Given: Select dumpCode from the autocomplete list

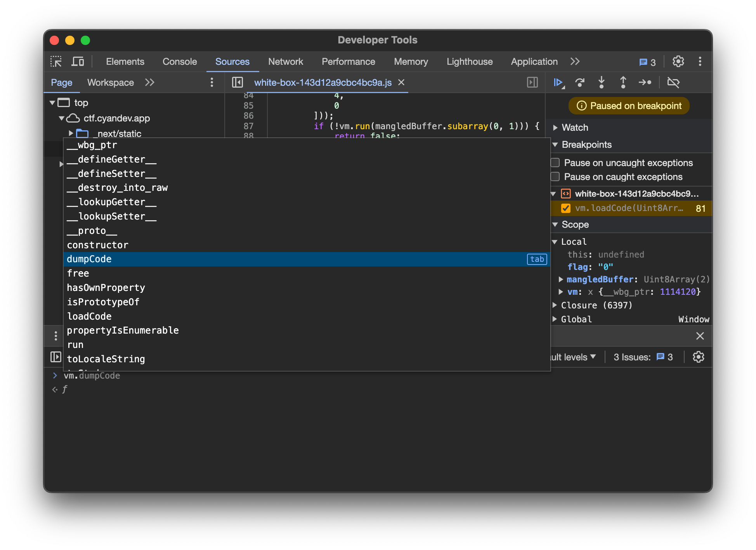Looking at the screenshot, I should (89, 259).
